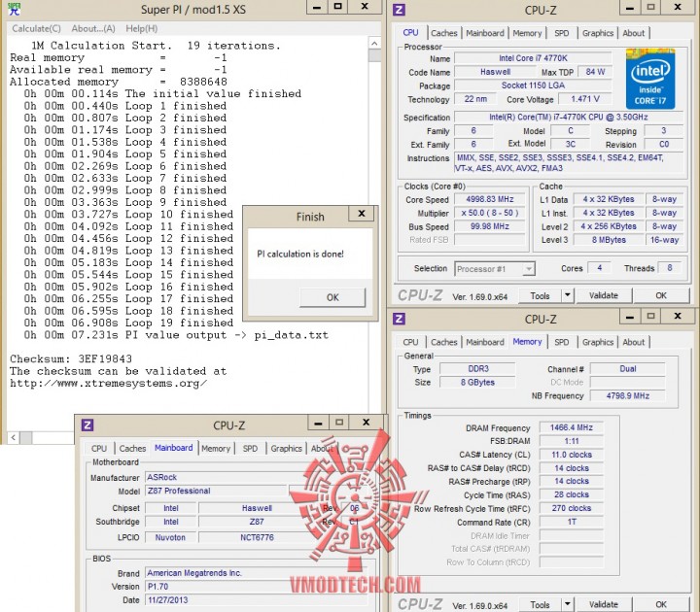
Task: Click Super PI vertical scrollbar up arrow
Action: (x=374, y=44)
